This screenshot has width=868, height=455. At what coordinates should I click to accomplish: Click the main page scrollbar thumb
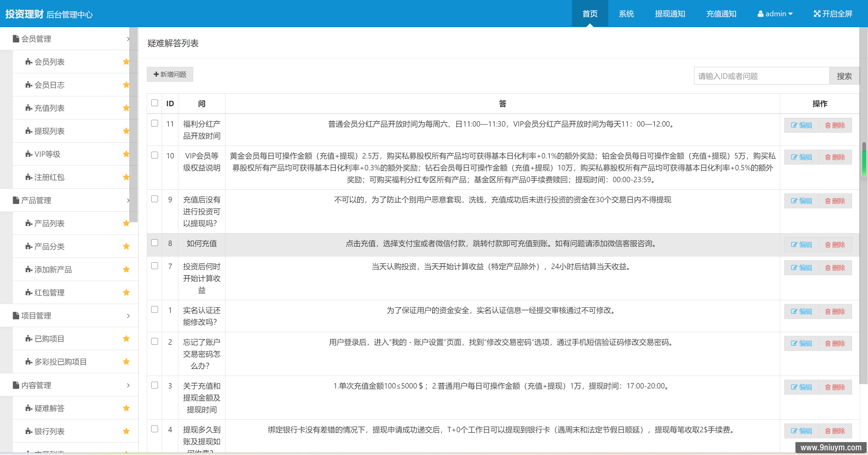coord(864,159)
